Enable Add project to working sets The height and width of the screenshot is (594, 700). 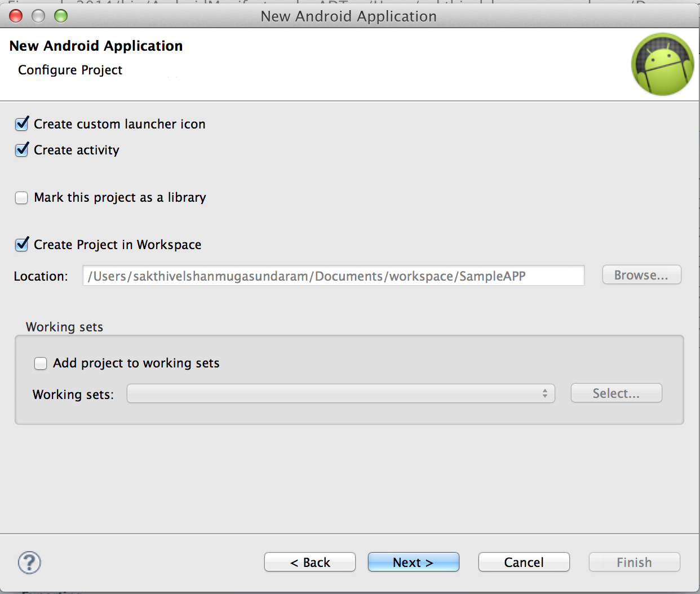(41, 364)
